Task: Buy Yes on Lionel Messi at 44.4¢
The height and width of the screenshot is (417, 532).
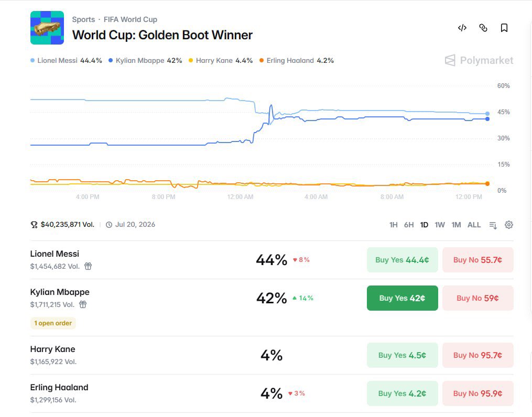Action: tap(402, 260)
